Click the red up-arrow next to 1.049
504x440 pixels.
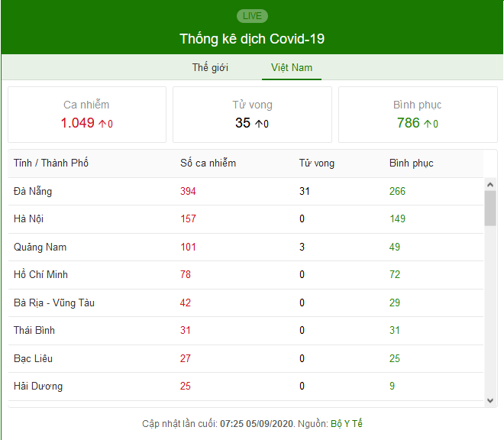(x=102, y=124)
